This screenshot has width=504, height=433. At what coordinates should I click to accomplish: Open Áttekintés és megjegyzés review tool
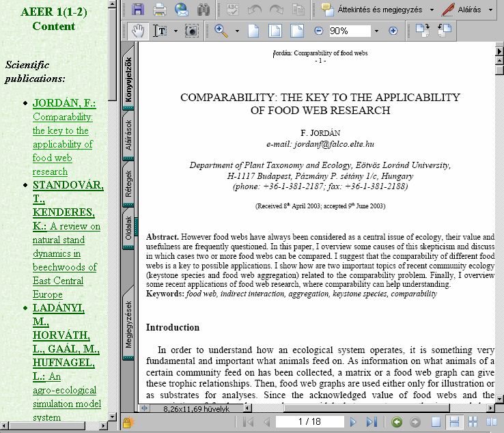372,10
